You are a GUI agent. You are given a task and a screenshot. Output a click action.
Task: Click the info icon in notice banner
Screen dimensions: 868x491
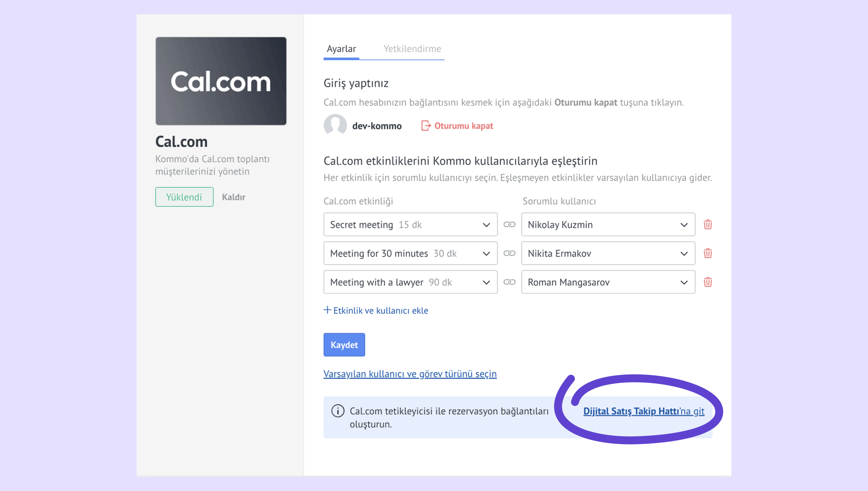click(338, 411)
